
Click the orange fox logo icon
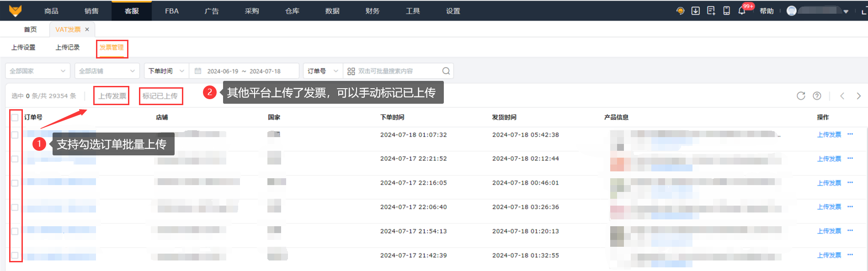tap(16, 11)
